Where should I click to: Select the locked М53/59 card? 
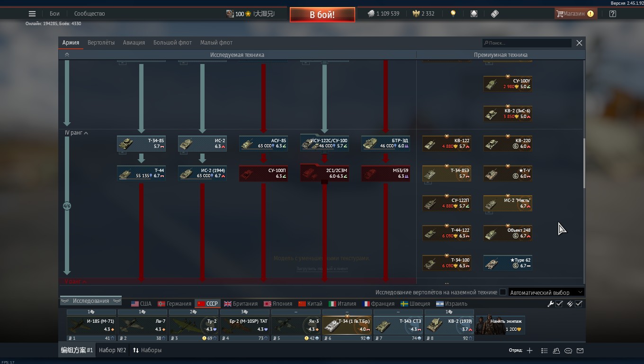point(385,173)
